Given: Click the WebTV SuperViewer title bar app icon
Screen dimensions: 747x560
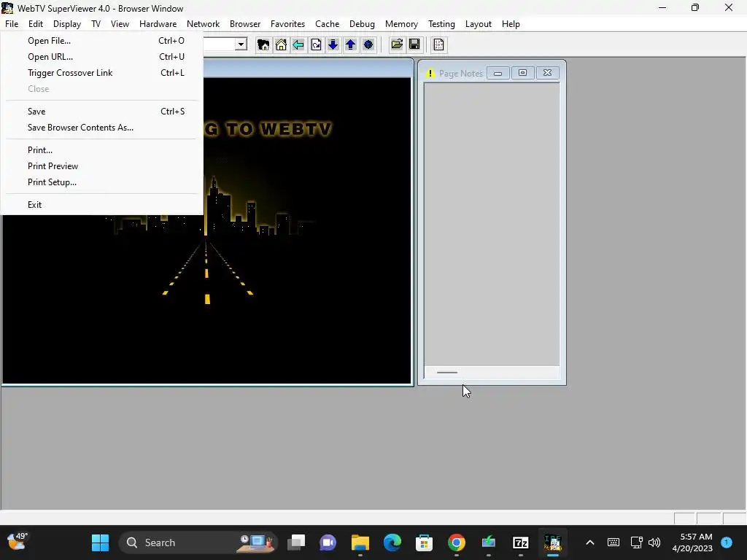Looking at the screenshot, I should tap(7, 8).
